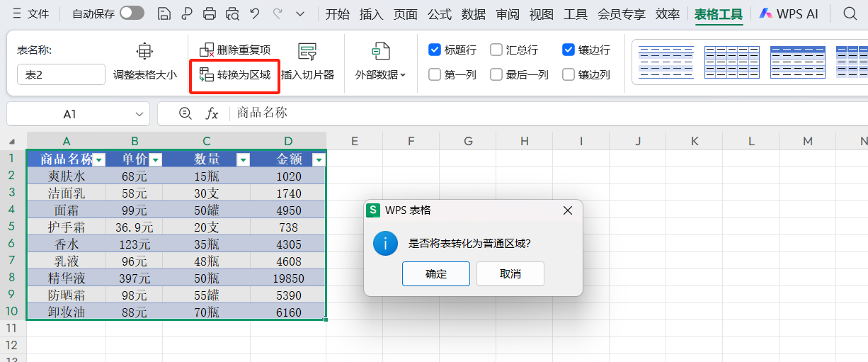Click Convert to Range (转换为区域)
The width and height of the screenshot is (868, 362).
[x=235, y=74]
